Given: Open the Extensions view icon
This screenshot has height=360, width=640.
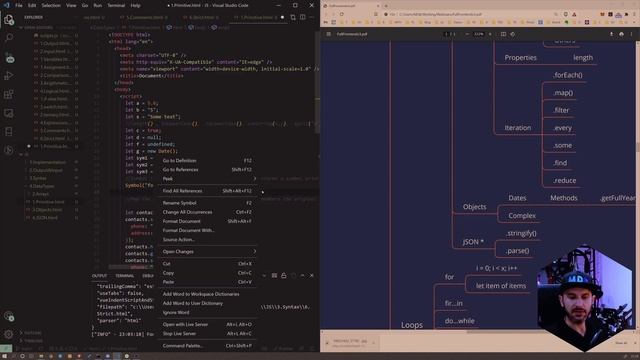Looking at the screenshot, I should coord(9,94).
